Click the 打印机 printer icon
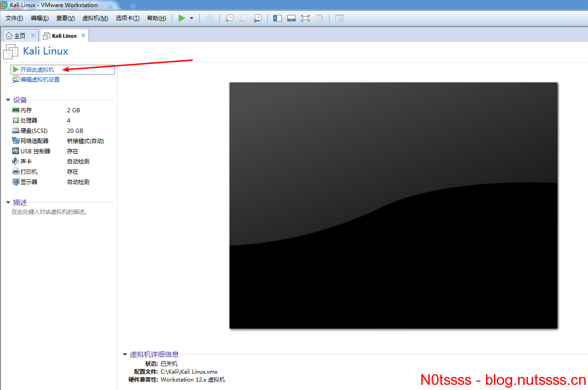The width and height of the screenshot is (588, 390). point(16,171)
